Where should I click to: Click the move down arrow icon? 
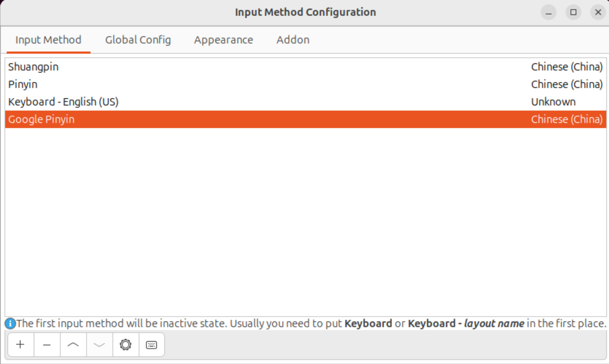tap(99, 345)
